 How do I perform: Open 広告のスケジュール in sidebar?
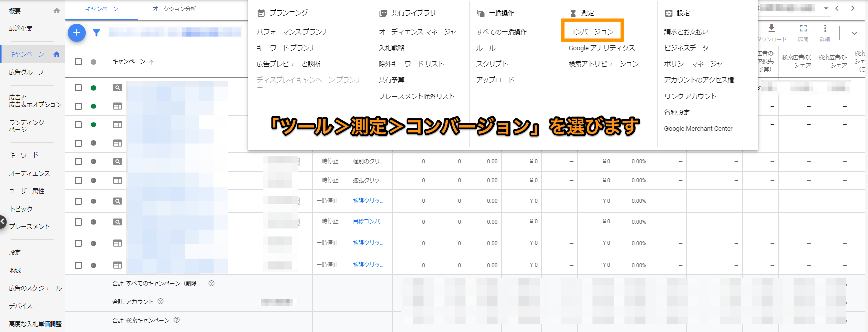click(x=35, y=288)
